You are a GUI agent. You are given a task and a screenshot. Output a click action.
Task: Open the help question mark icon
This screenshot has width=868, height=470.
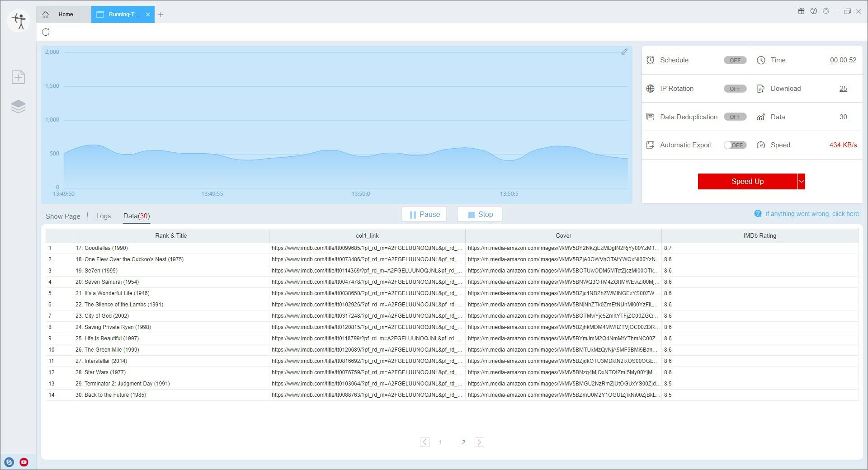click(x=814, y=11)
